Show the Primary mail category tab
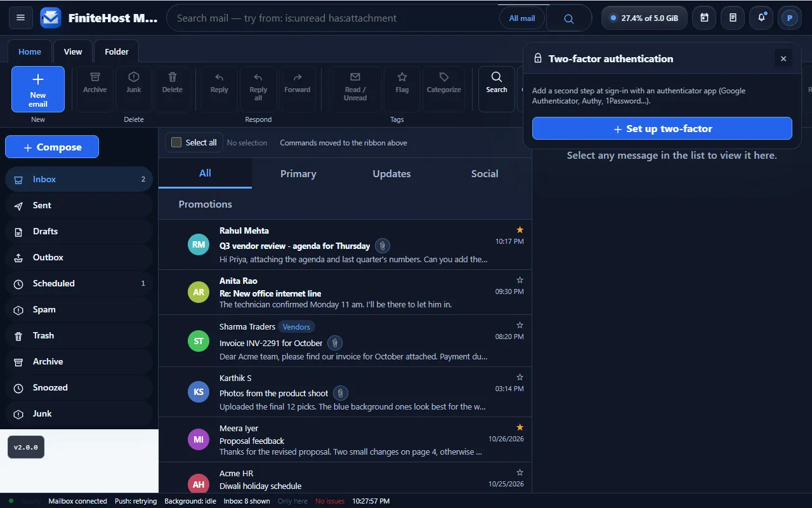This screenshot has width=812, height=508. click(298, 173)
